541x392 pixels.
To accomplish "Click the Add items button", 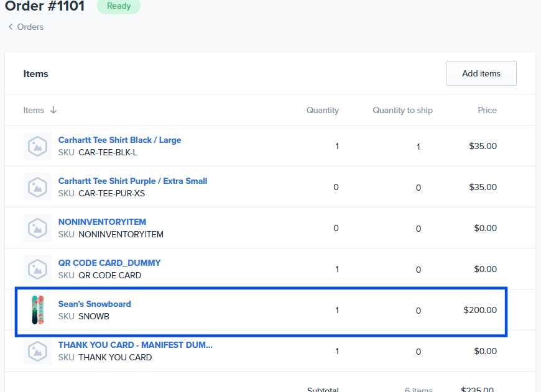I will (481, 73).
